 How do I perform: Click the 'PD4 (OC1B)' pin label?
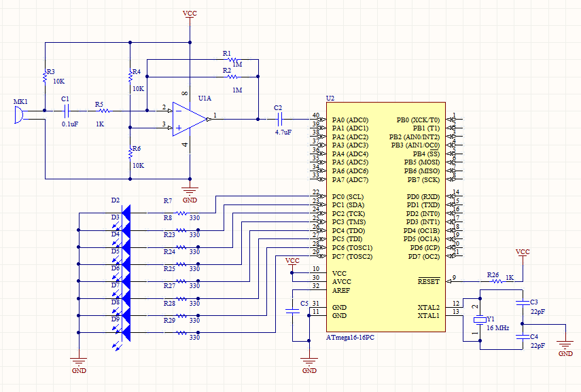click(421, 230)
